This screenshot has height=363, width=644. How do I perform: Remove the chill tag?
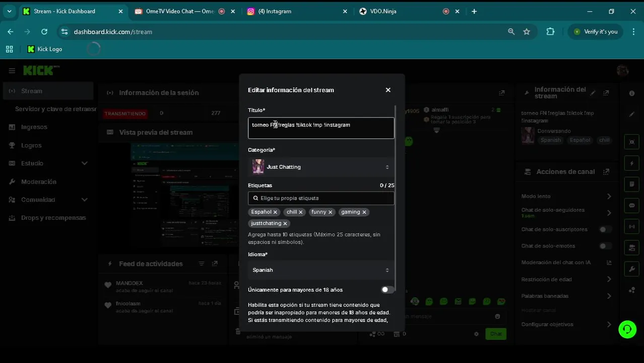coord(301,212)
